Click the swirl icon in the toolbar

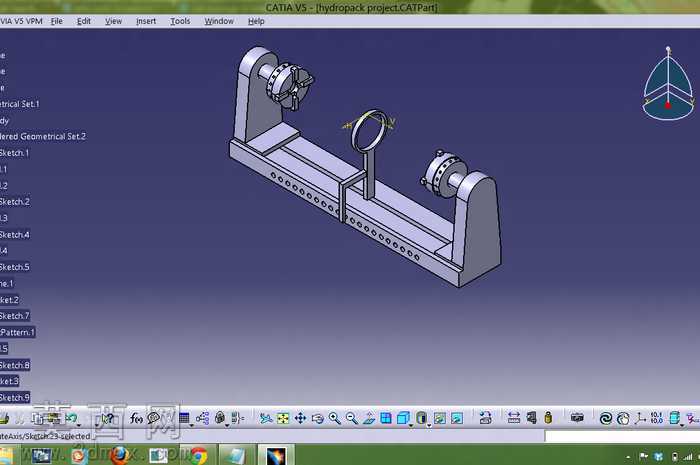click(606, 418)
